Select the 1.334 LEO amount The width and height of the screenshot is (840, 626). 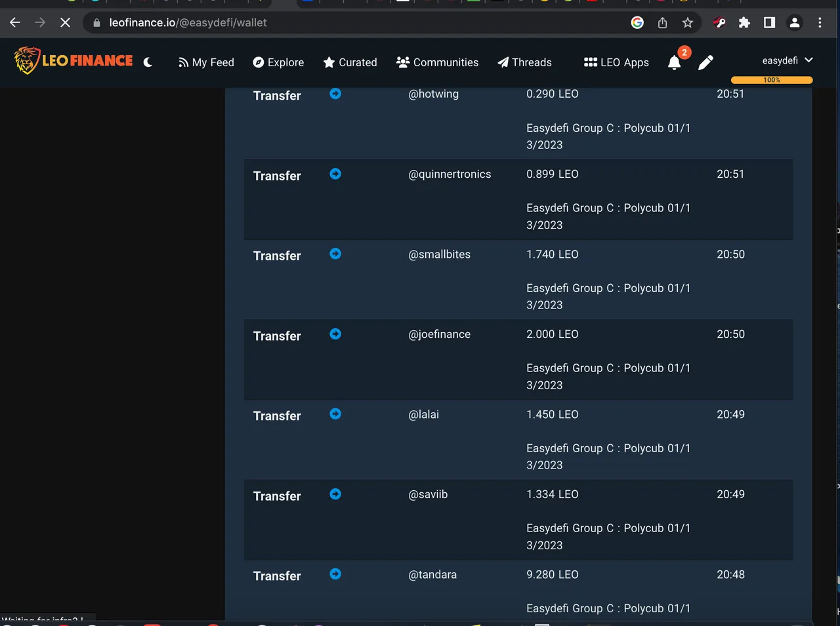pyautogui.click(x=553, y=494)
